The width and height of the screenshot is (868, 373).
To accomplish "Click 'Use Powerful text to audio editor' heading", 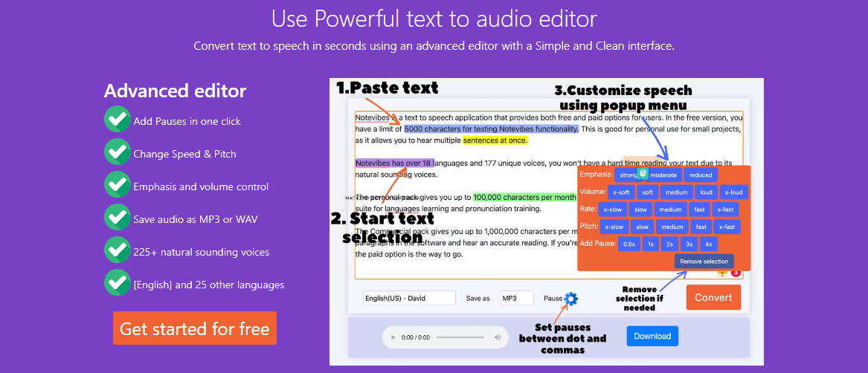I will (434, 19).
